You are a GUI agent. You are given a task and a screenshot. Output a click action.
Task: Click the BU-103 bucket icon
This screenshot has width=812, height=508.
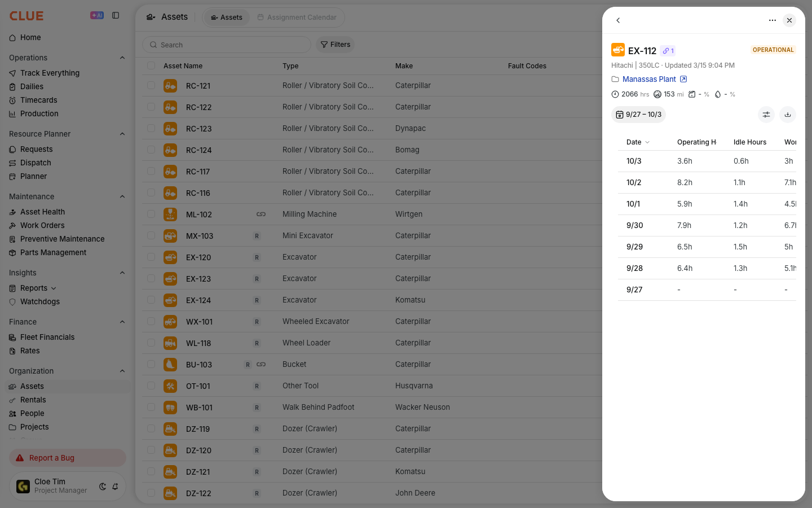pyautogui.click(x=170, y=365)
